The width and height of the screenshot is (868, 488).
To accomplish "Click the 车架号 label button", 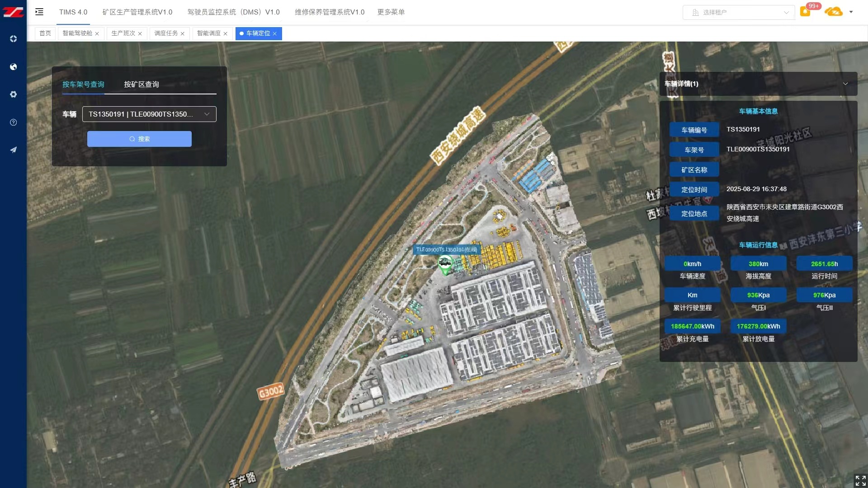I will [694, 150].
